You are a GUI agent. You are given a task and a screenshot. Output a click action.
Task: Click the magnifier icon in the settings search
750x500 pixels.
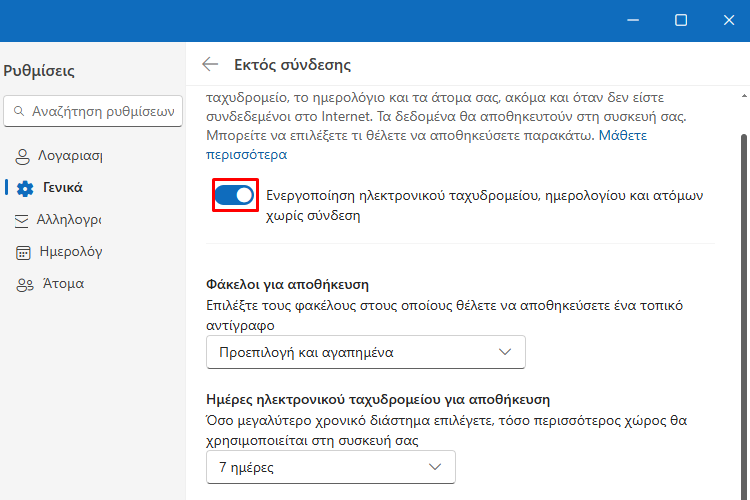point(19,111)
